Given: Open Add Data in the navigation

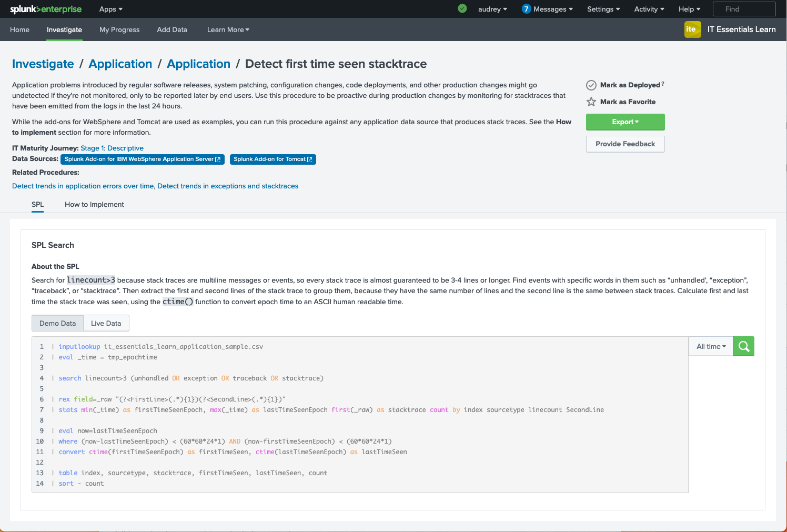Looking at the screenshot, I should [172, 29].
